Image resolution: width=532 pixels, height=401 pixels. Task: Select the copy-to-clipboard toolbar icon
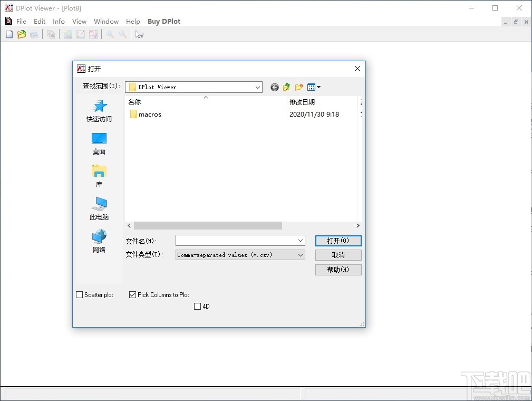click(x=51, y=34)
